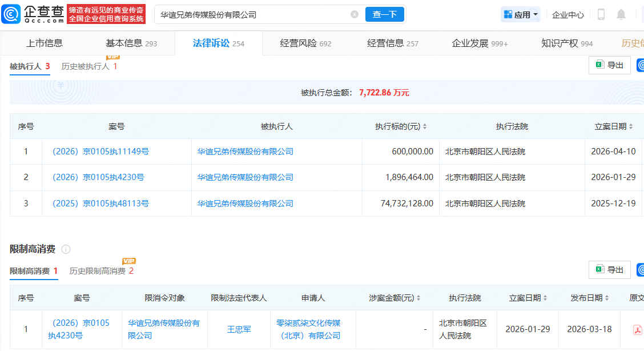The width and height of the screenshot is (644, 351).
Task: Export the 限制高消费 list to Excel
Action: point(609,270)
